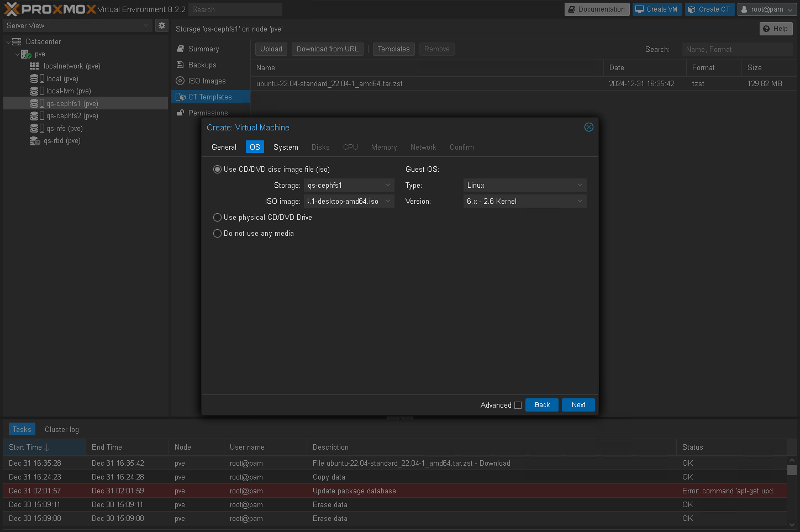Click the Back button

click(542, 405)
